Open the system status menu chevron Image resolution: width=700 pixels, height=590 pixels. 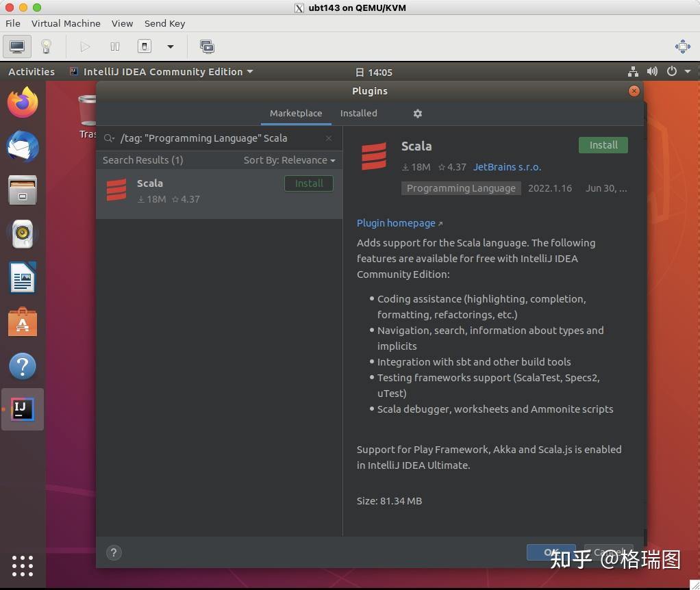[689, 71]
